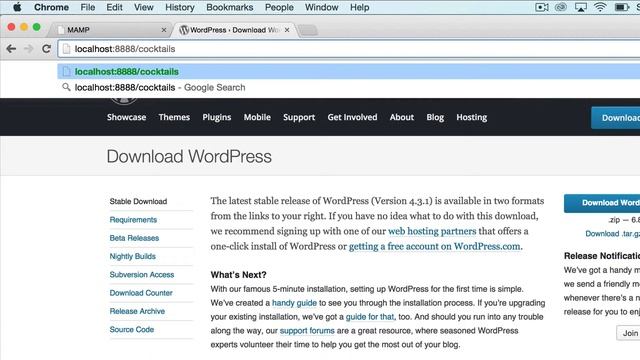640x360 pixels.
Task: Open the File menu
Action: click(88, 7)
